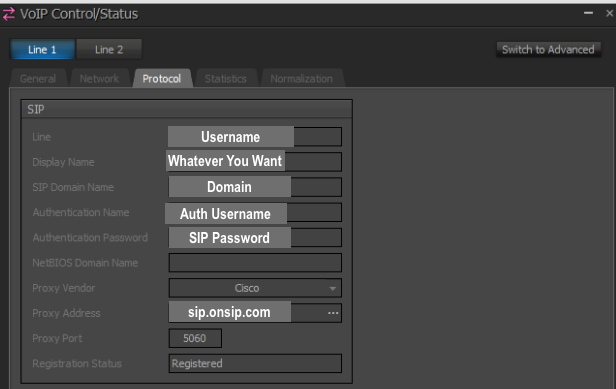Screen dimensions: 616x389
Task: Select the Line 2 button
Action: tap(109, 50)
